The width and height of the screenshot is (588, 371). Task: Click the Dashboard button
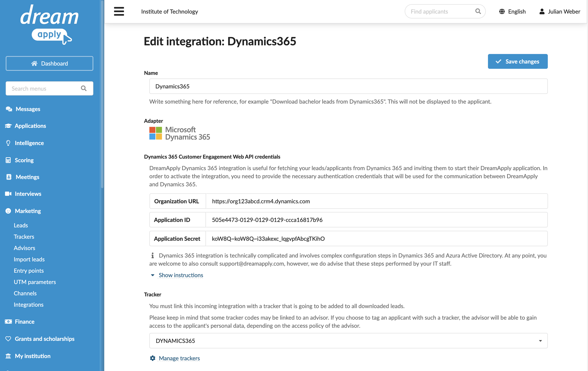(49, 64)
